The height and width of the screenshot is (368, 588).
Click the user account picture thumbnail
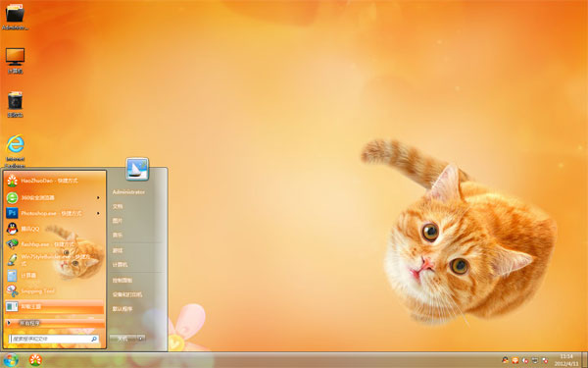[x=137, y=169]
